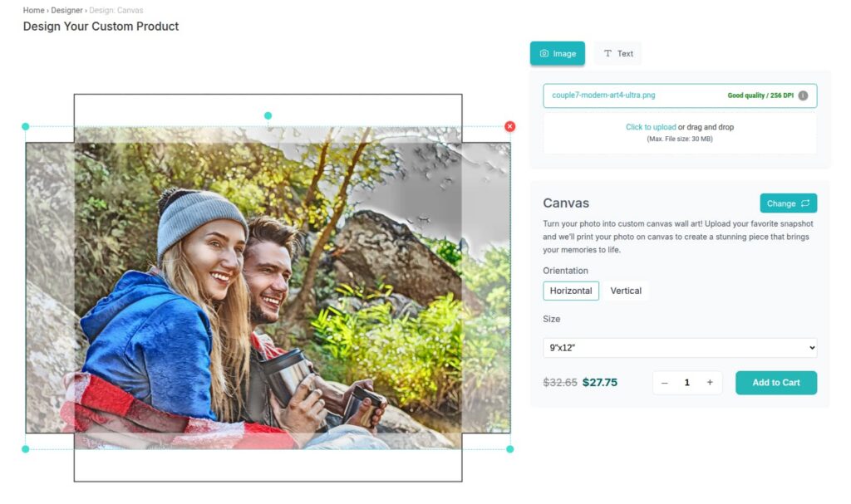Select the Vertical orientation option
Viewport: 851px width, 504px height.
[x=626, y=291]
